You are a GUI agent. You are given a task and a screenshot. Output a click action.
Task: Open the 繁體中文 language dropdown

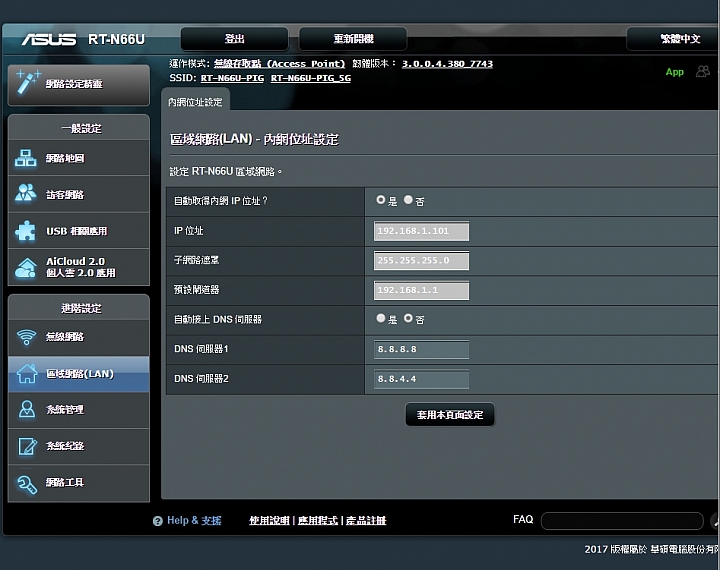pyautogui.click(x=672, y=39)
